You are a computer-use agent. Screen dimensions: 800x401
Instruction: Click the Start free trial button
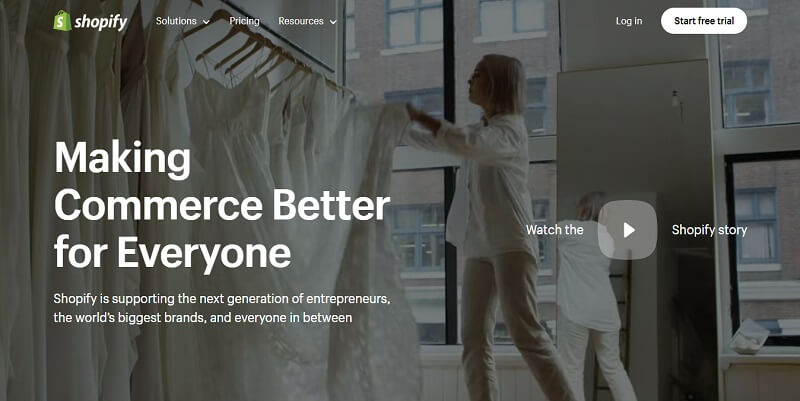tap(704, 21)
